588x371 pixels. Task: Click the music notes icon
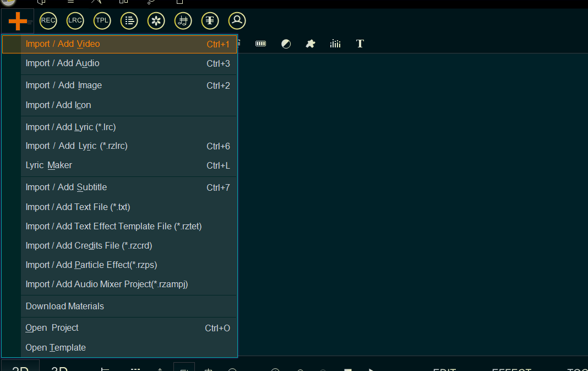tap(183, 21)
